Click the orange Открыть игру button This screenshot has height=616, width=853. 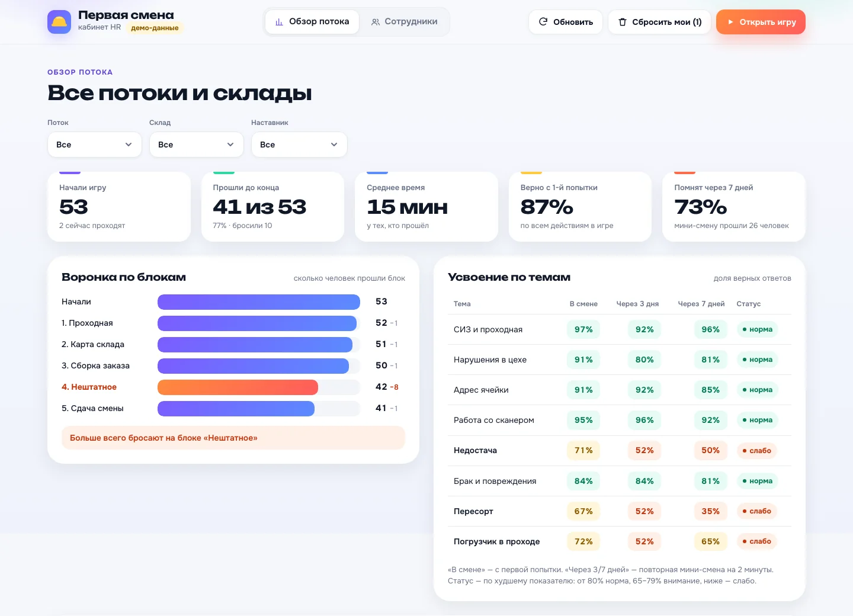[761, 22]
